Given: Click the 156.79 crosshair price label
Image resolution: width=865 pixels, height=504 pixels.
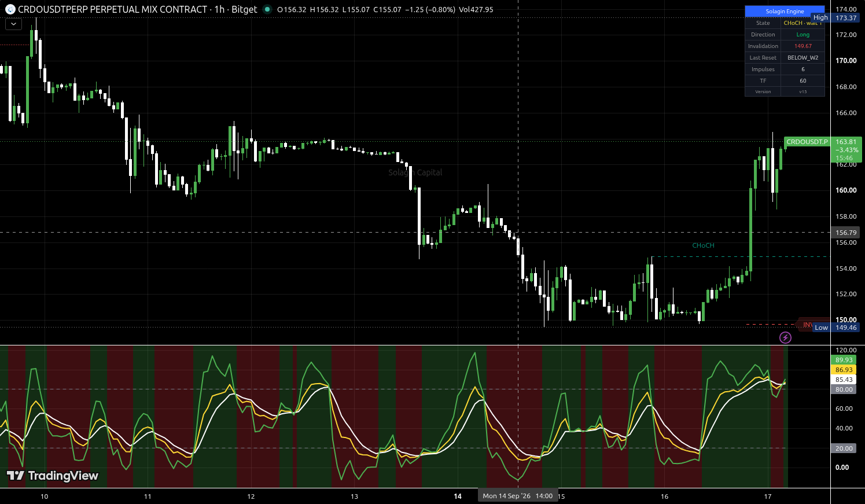Looking at the screenshot, I should pos(846,233).
